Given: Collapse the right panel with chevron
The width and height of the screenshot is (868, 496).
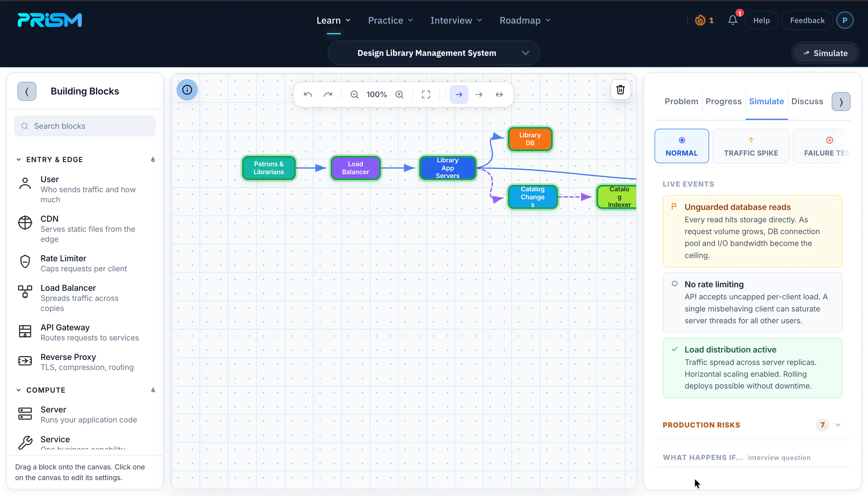Looking at the screenshot, I should click(x=841, y=102).
